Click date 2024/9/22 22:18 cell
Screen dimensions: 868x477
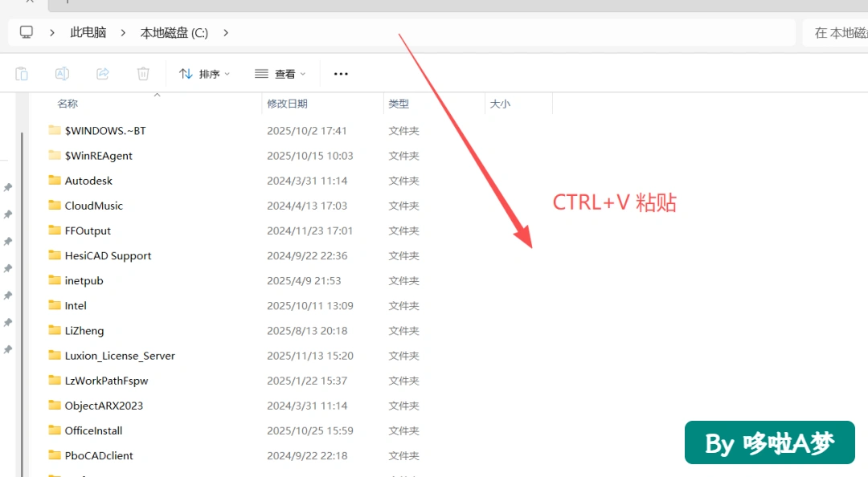coord(307,455)
